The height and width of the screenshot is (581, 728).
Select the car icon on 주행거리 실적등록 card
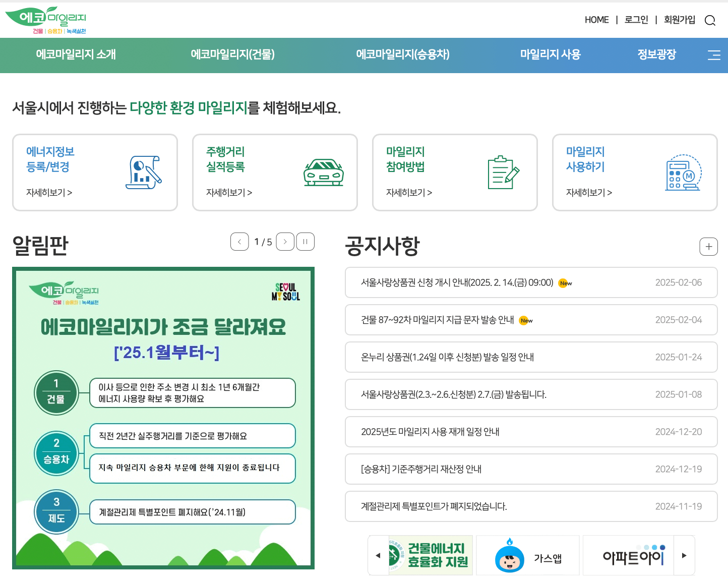[324, 173]
